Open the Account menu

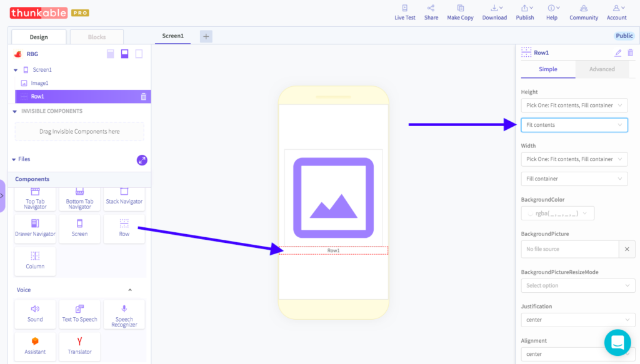point(616,12)
